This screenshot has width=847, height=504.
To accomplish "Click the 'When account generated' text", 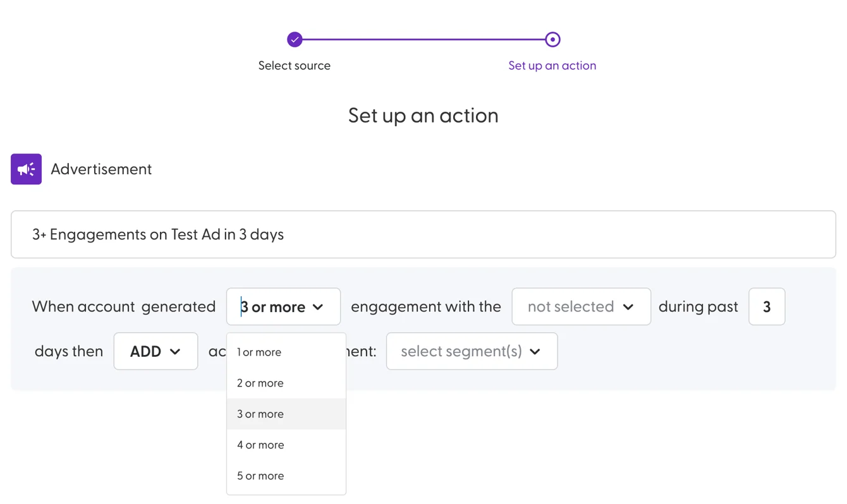I will [x=124, y=307].
